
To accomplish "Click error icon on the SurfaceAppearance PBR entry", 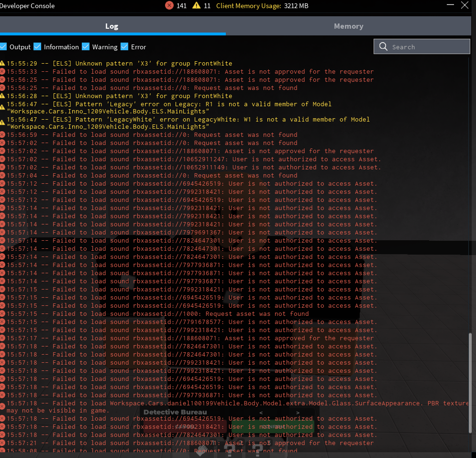I will tap(2, 403).
